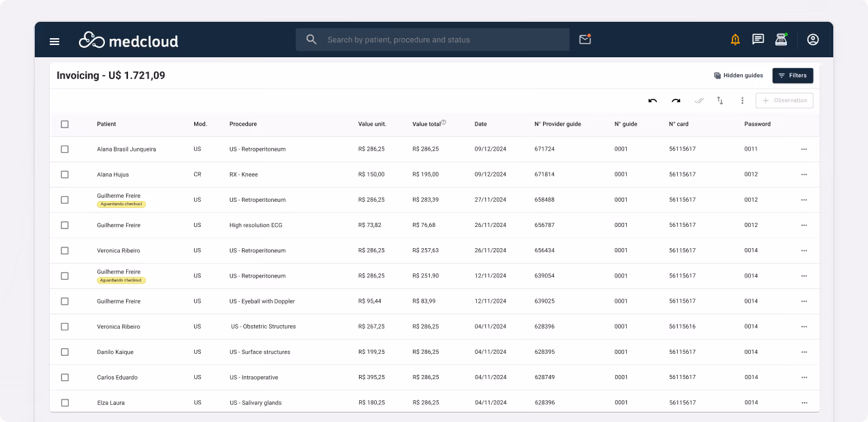Open the mail envelope icon beside search

point(585,39)
